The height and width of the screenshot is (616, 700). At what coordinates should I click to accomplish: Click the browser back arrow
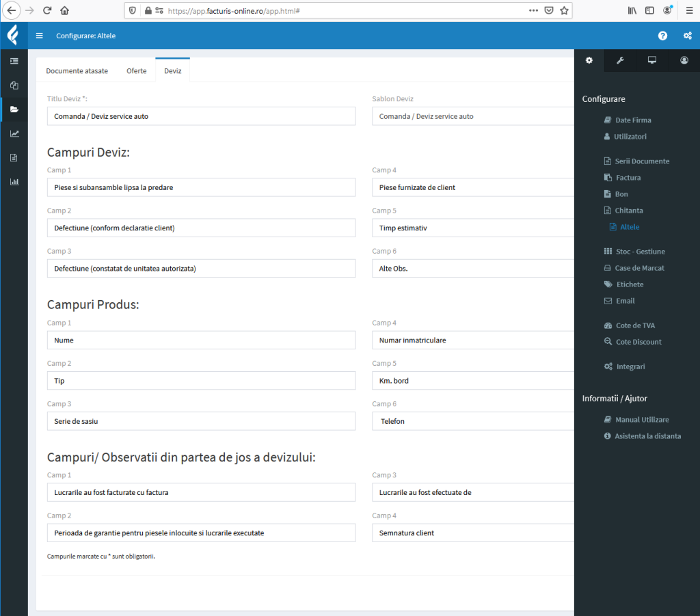point(11,10)
